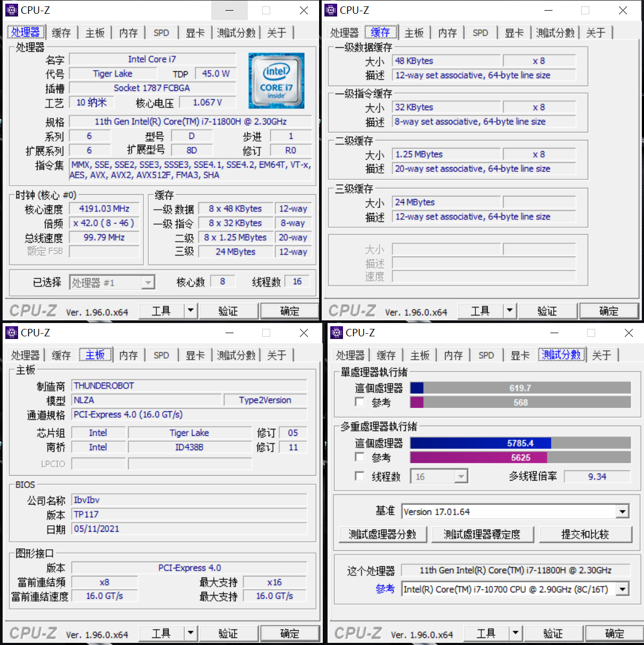Open the 基准 benchmark version dropdown showing Version 17.01.64

click(x=622, y=511)
